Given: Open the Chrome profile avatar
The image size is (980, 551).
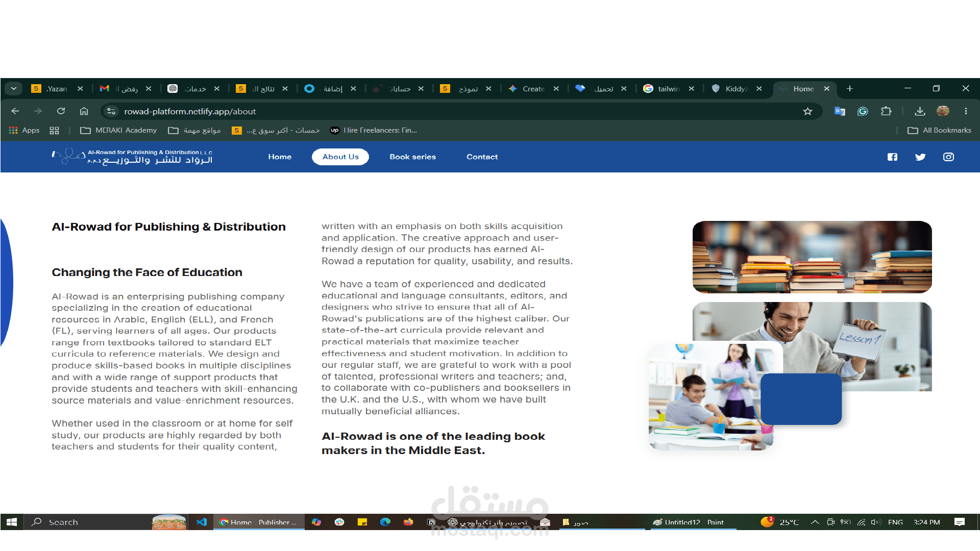Looking at the screenshot, I should coord(943,111).
